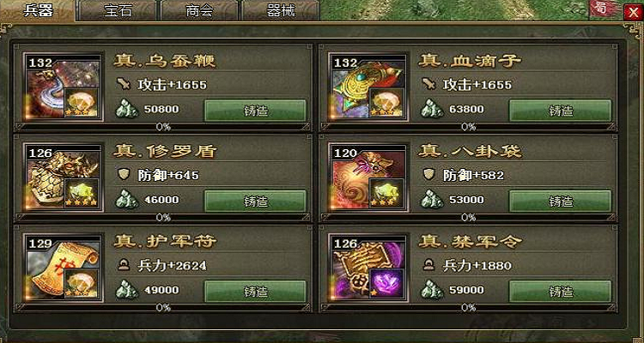Click the purple gem socket on 真.禁军令

point(386,283)
